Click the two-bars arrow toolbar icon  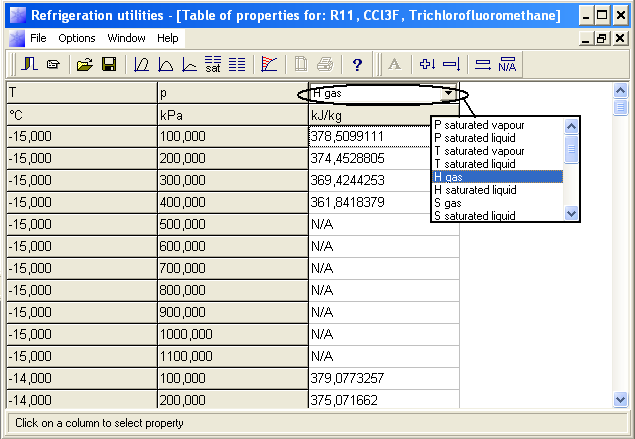click(483, 64)
